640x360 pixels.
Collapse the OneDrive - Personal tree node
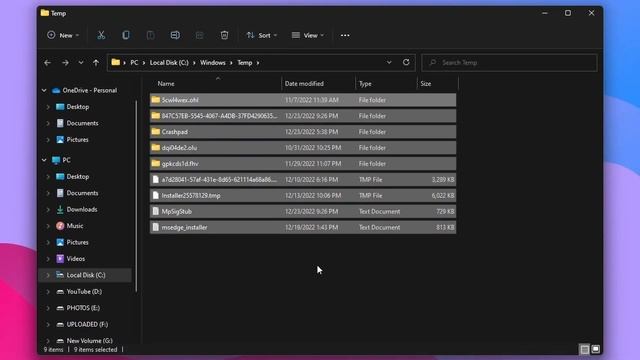(44, 91)
